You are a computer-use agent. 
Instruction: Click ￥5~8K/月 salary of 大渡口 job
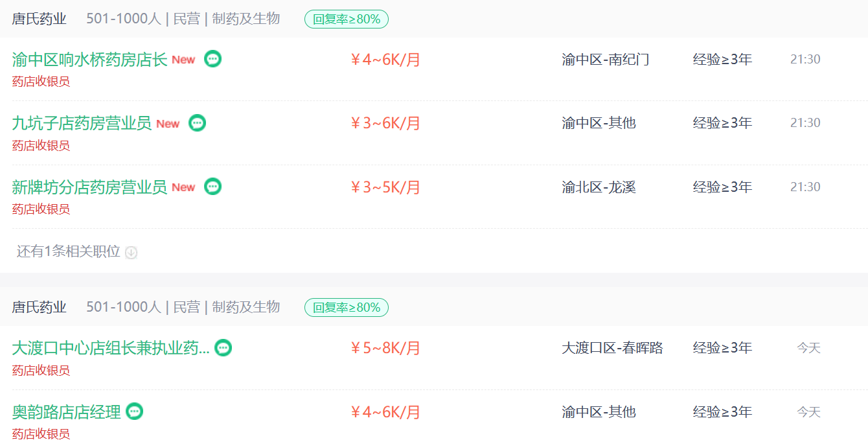click(385, 348)
